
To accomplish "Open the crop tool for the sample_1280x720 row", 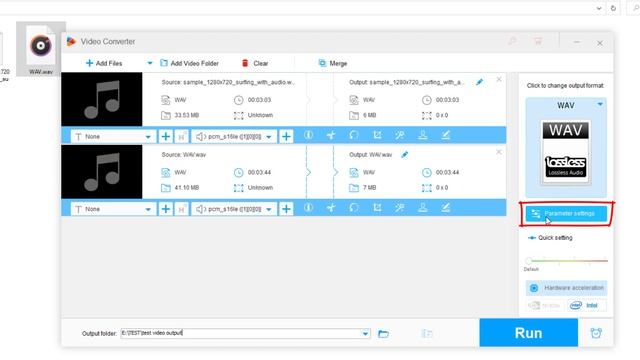I will click(377, 135).
